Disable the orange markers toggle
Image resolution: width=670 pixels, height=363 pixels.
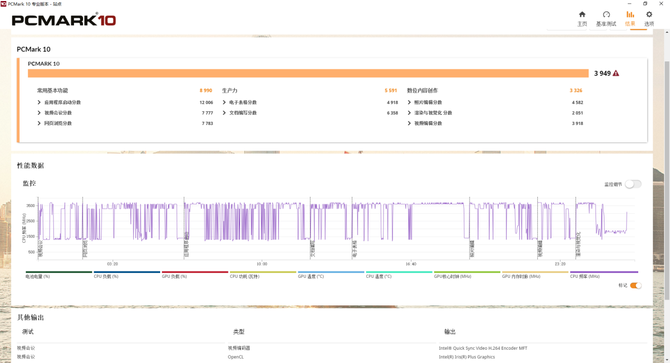coord(635,285)
